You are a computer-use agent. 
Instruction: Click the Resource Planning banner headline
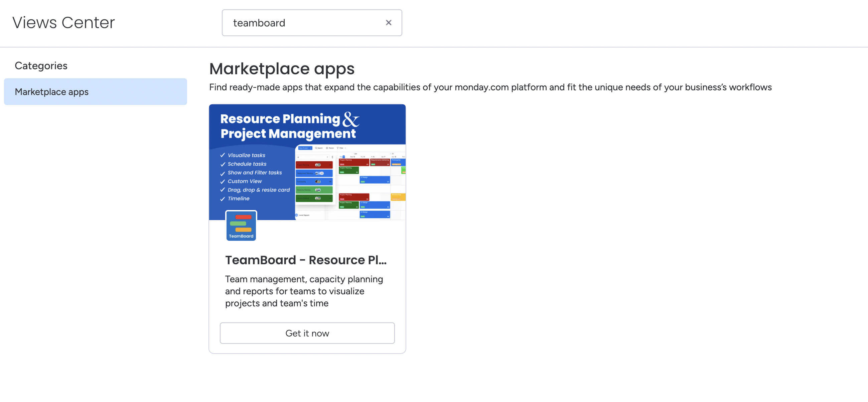click(x=280, y=119)
